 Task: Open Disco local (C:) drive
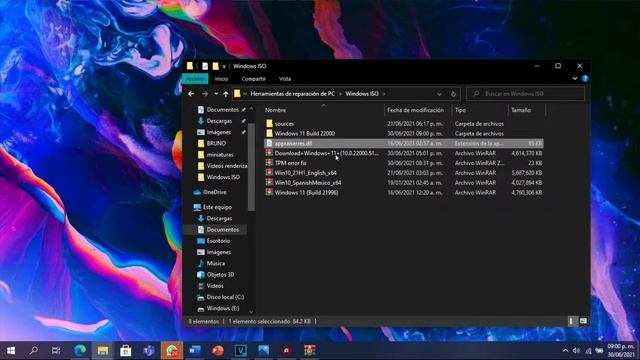[x=225, y=297]
